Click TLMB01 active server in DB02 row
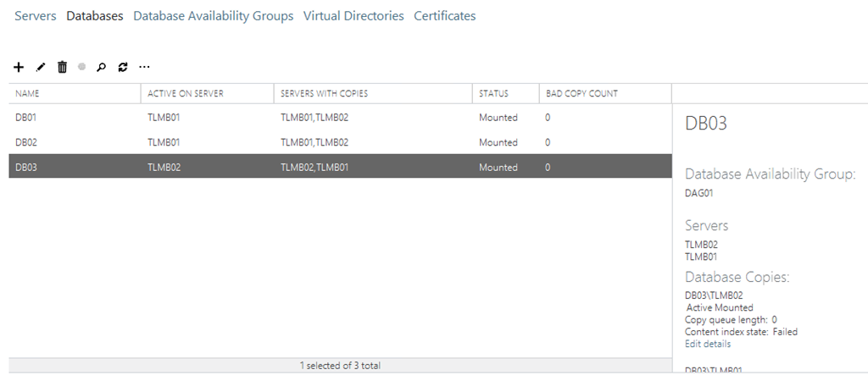 (164, 142)
